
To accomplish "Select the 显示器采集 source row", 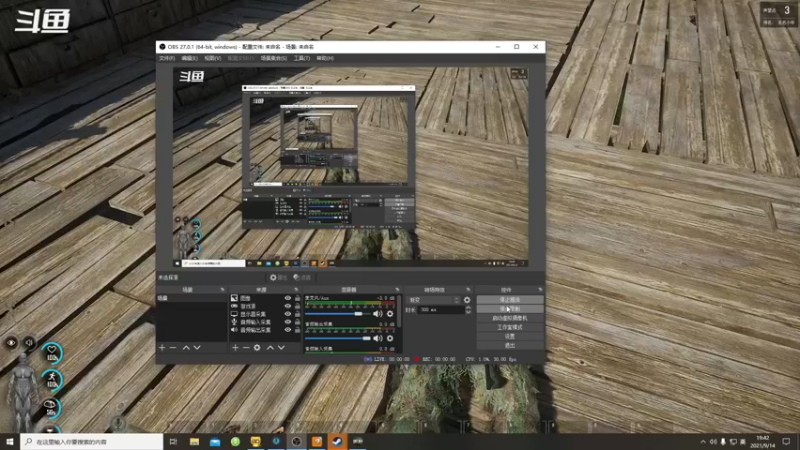I will pyautogui.click(x=265, y=314).
